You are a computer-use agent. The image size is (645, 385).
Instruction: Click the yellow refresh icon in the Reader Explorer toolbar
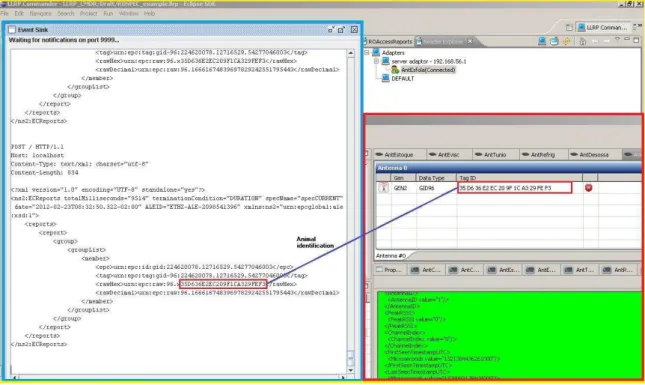567,41
